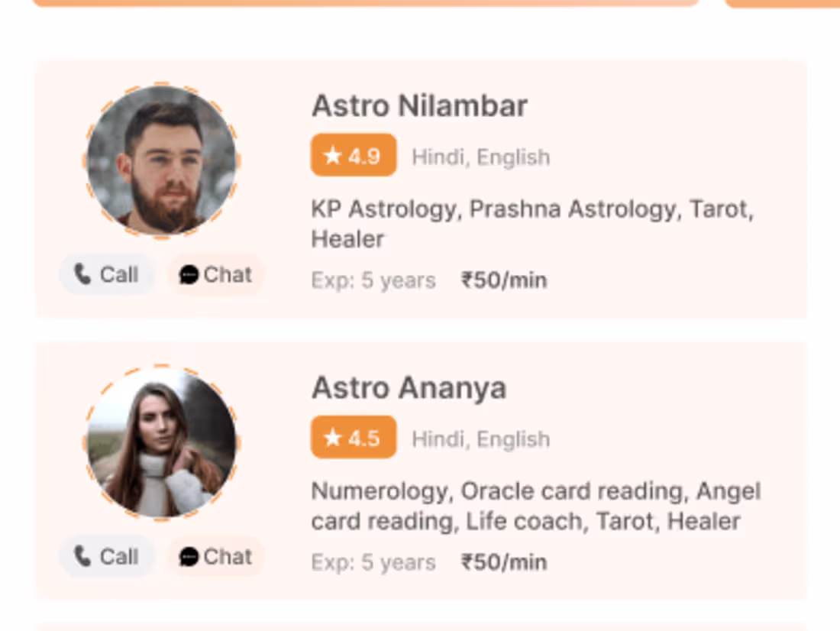
Task: Click the ₹50/min price on Nilambar's card
Action: tap(505, 280)
